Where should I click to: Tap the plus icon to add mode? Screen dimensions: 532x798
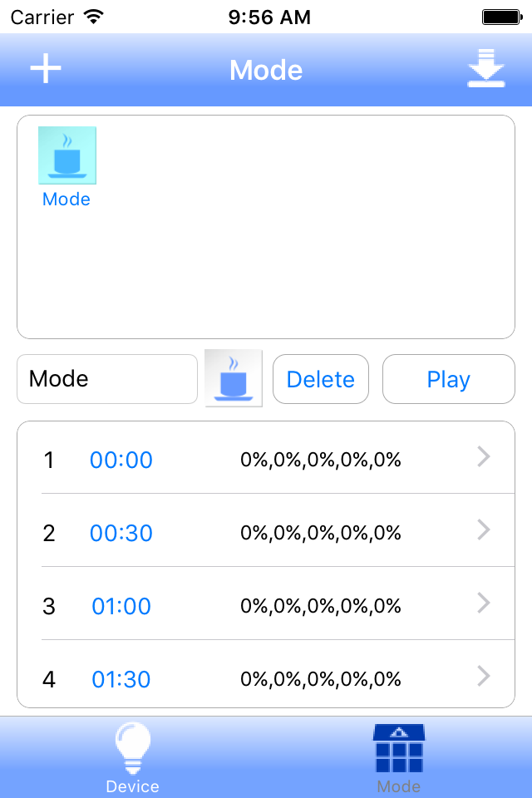point(46,69)
